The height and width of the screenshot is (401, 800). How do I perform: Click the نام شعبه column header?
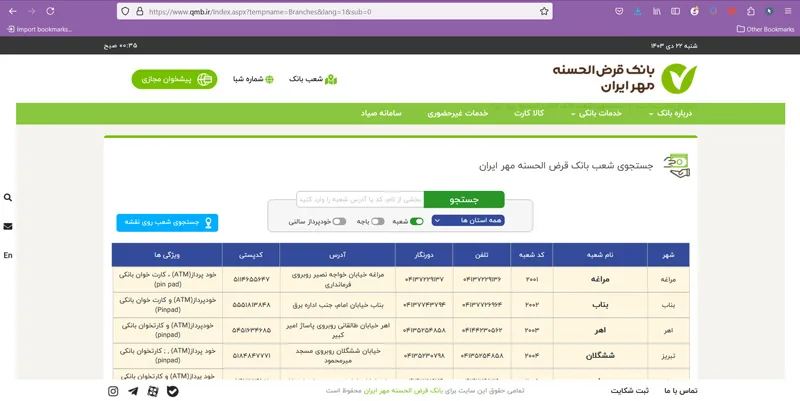(599, 255)
